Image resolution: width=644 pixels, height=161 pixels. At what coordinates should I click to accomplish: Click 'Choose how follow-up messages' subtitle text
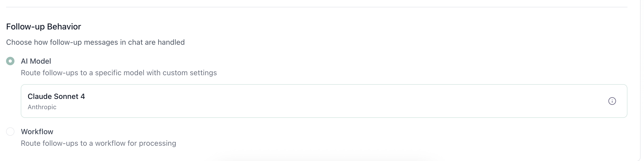tap(96, 42)
